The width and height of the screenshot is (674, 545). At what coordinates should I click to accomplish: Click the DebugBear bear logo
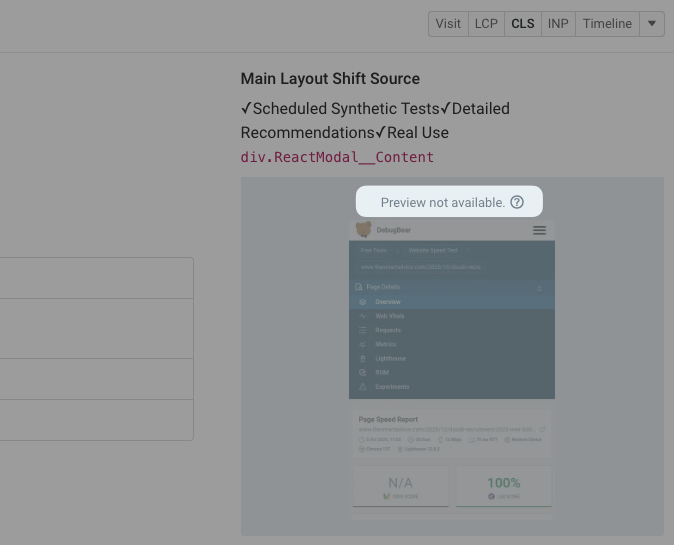click(364, 230)
